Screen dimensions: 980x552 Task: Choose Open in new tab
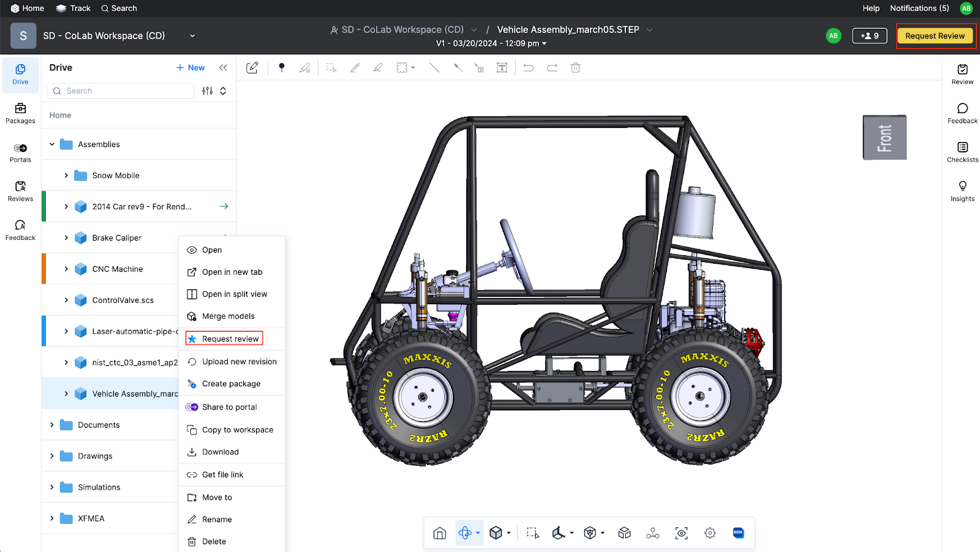click(x=232, y=272)
